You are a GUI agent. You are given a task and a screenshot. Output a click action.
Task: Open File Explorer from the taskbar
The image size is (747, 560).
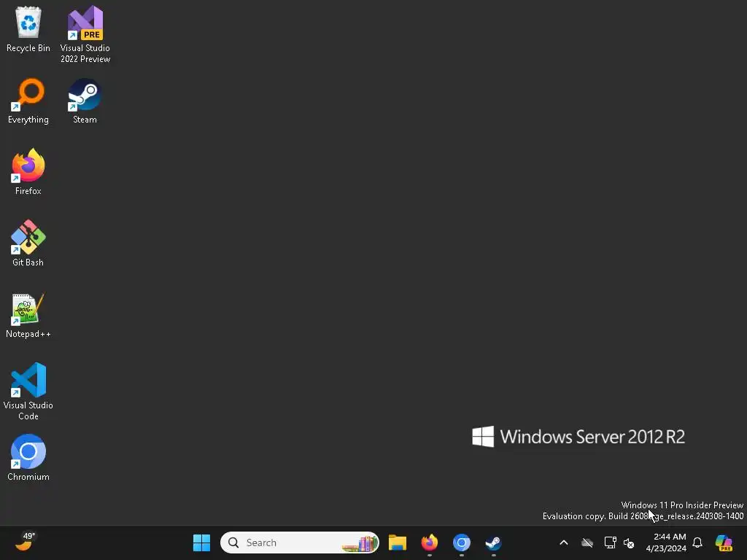[x=398, y=542]
